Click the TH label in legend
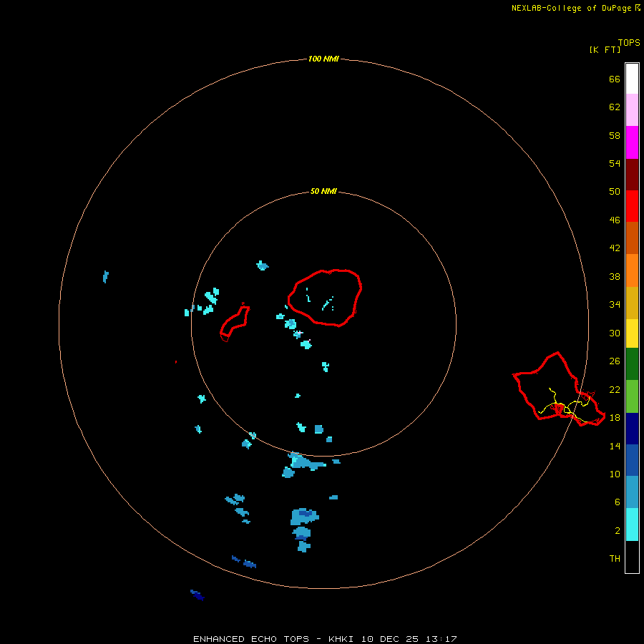Screen dimensions: 644x644 [615, 558]
